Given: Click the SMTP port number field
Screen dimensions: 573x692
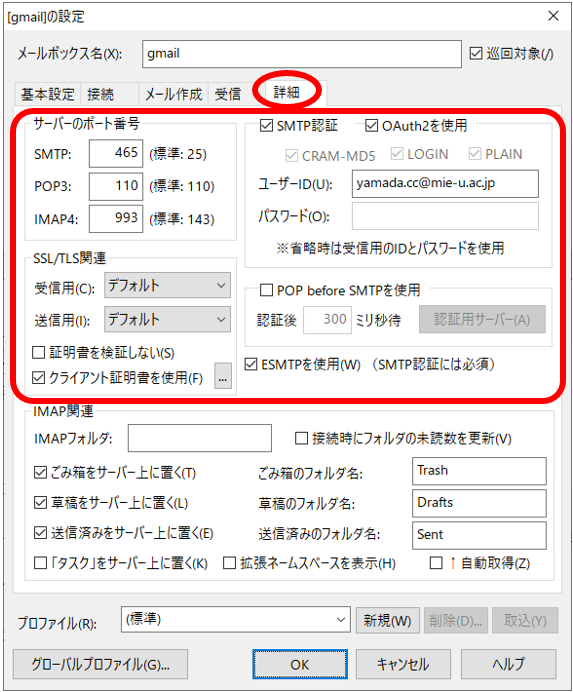Looking at the screenshot, I should pos(116,154).
